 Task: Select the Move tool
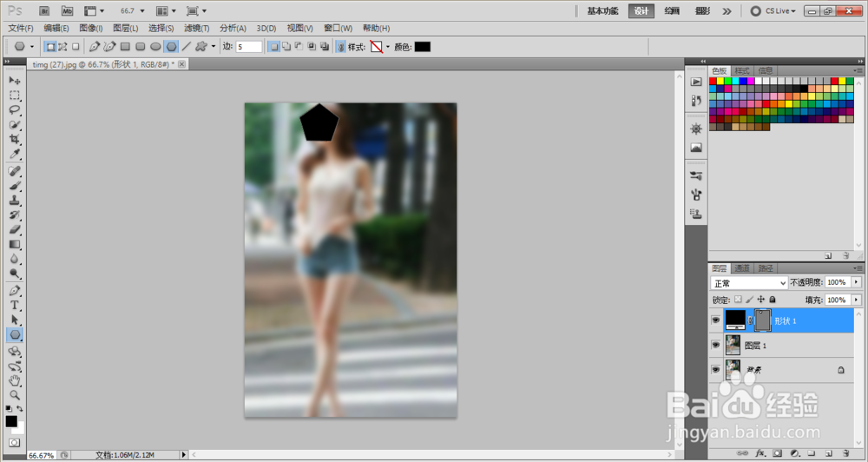15,81
